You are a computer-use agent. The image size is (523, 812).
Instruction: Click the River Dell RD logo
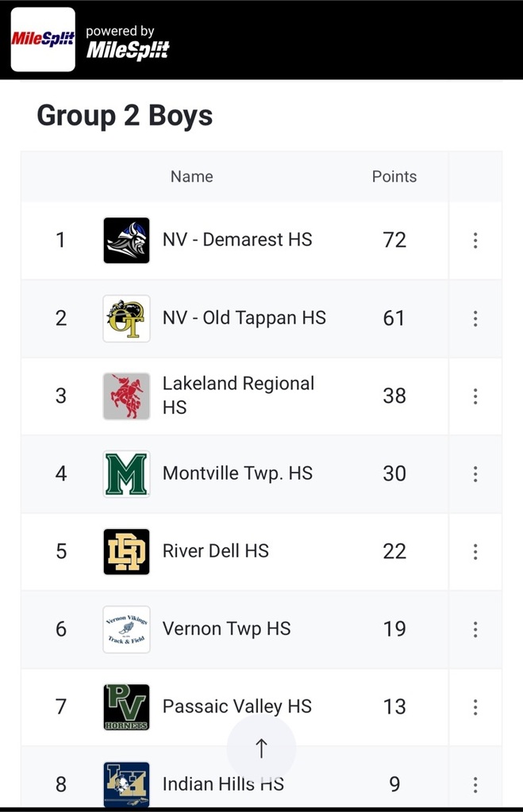pyautogui.click(x=126, y=552)
